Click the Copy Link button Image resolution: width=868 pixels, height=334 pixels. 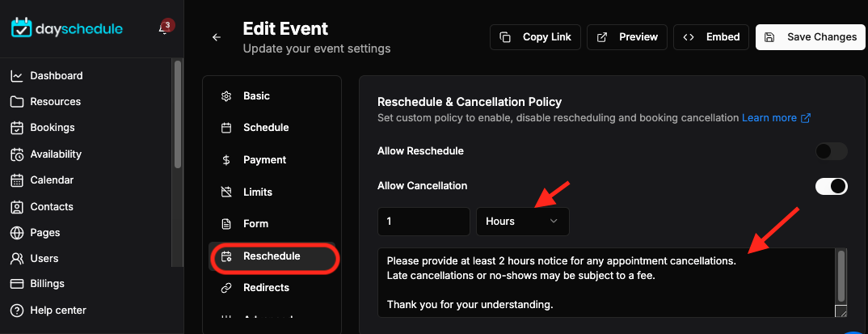[535, 37]
